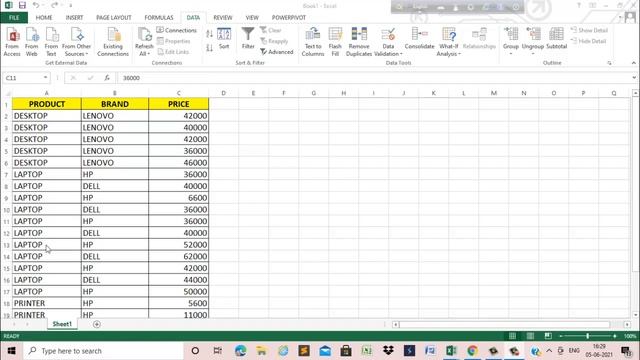Image resolution: width=640 pixels, height=360 pixels.
Task: Select the Sheet1 tab
Action: pyautogui.click(x=62, y=324)
